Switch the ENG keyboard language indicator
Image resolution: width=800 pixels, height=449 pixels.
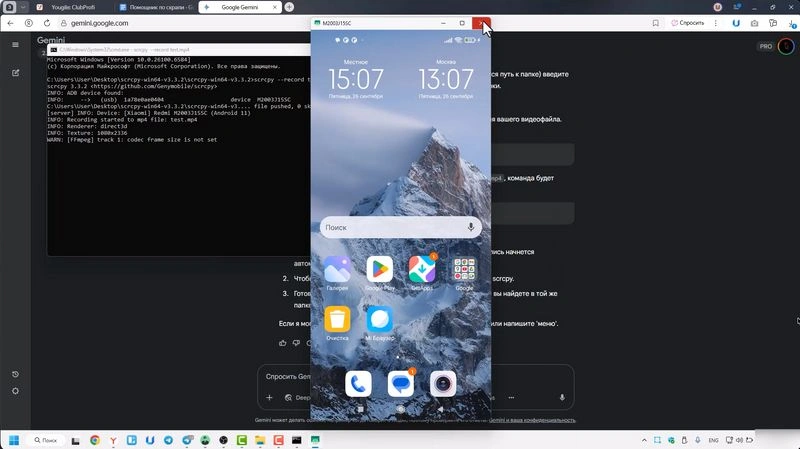(713, 440)
